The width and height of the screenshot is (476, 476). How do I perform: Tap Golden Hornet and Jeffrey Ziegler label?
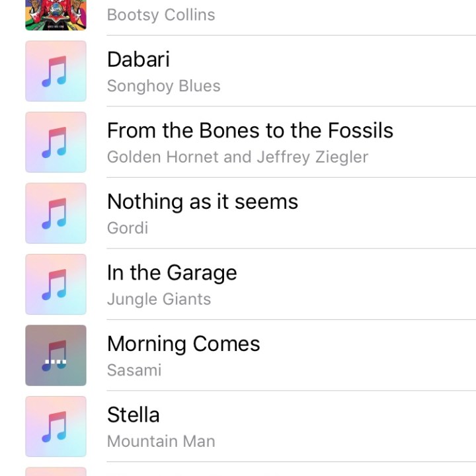pyautogui.click(x=237, y=157)
